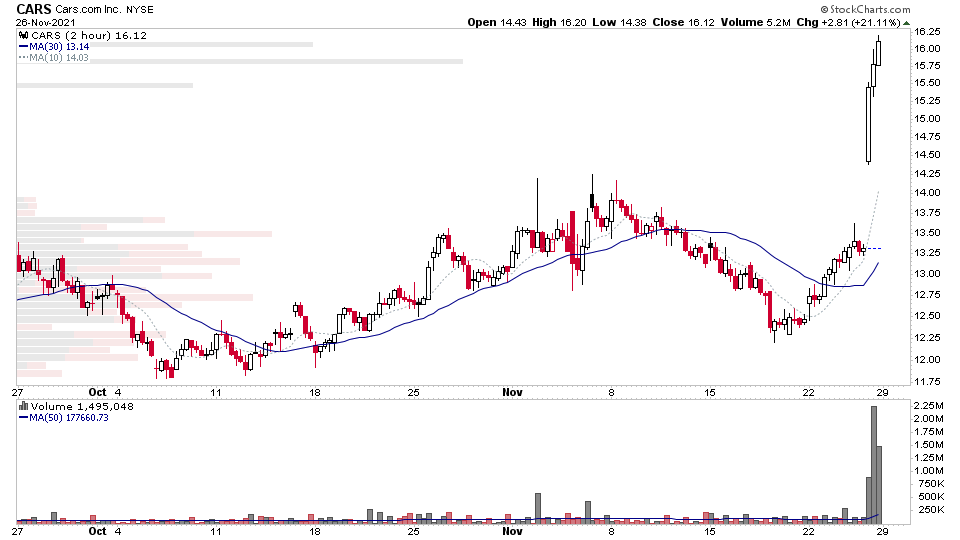Click the blue MA(30) legend line marker

point(24,47)
